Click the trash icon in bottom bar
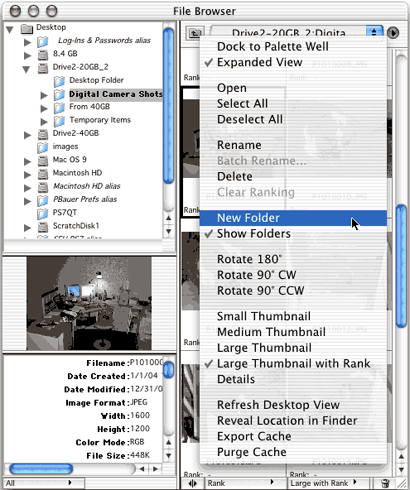 pyautogui.click(x=385, y=483)
